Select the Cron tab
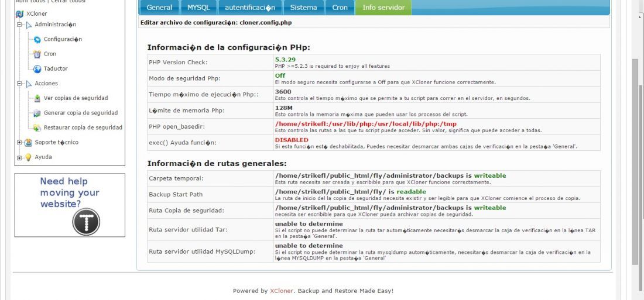Image resolution: width=644 pixels, height=300 pixels. click(340, 8)
